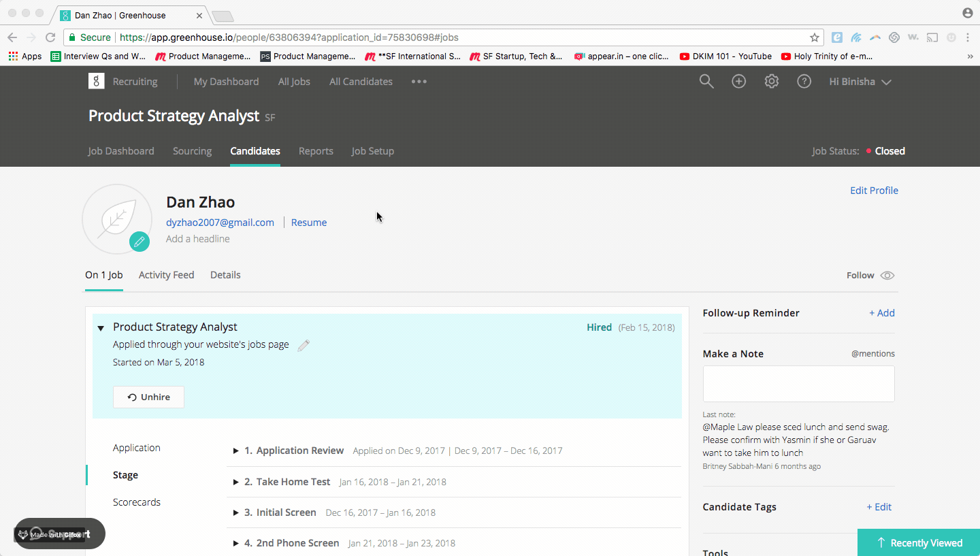
Task: Open Recently Viewed panel
Action: pos(919,542)
